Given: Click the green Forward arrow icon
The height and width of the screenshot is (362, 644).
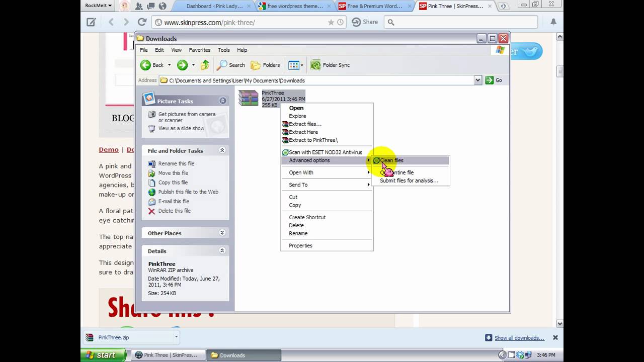Looking at the screenshot, I should click(x=182, y=65).
